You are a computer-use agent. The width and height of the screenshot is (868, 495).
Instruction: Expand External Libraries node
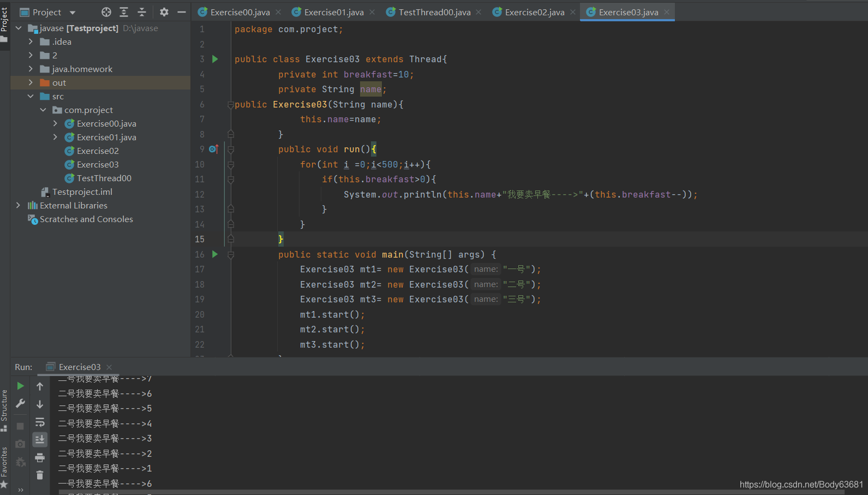pos(18,205)
